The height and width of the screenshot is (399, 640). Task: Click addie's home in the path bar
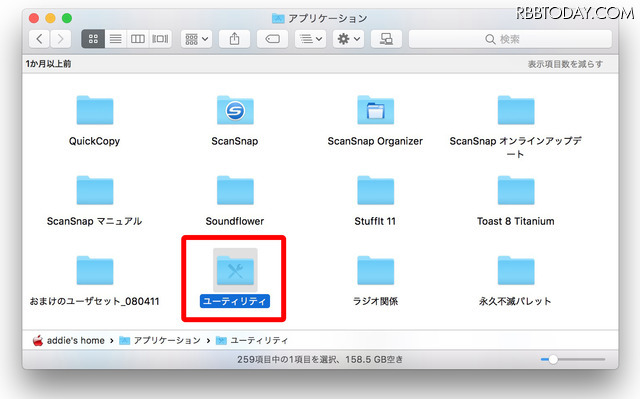[x=69, y=340]
